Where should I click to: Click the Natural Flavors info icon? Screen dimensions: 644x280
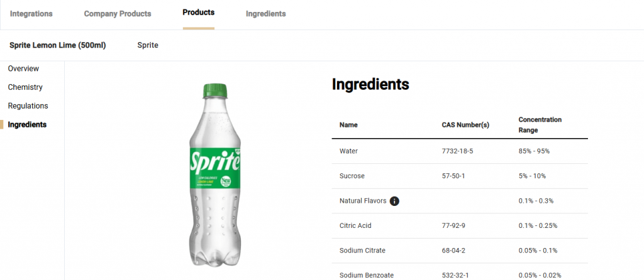[394, 201]
